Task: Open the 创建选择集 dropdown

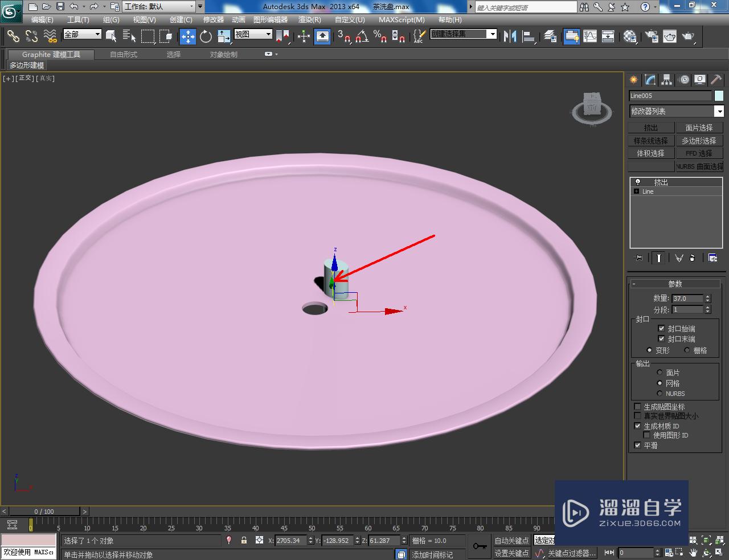Action: tap(464, 34)
